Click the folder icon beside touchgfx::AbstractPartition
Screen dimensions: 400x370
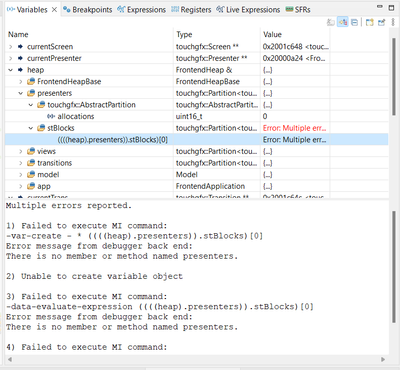41,105
